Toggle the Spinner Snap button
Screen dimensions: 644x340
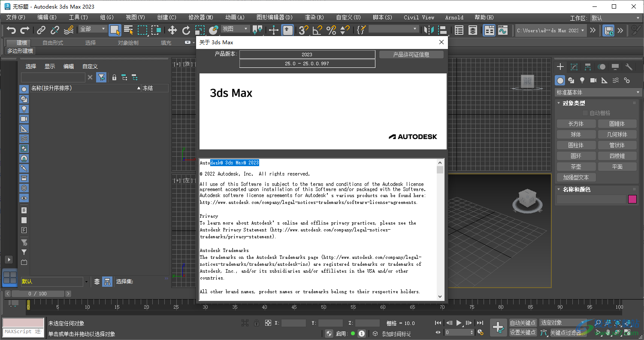coord(345,30)
